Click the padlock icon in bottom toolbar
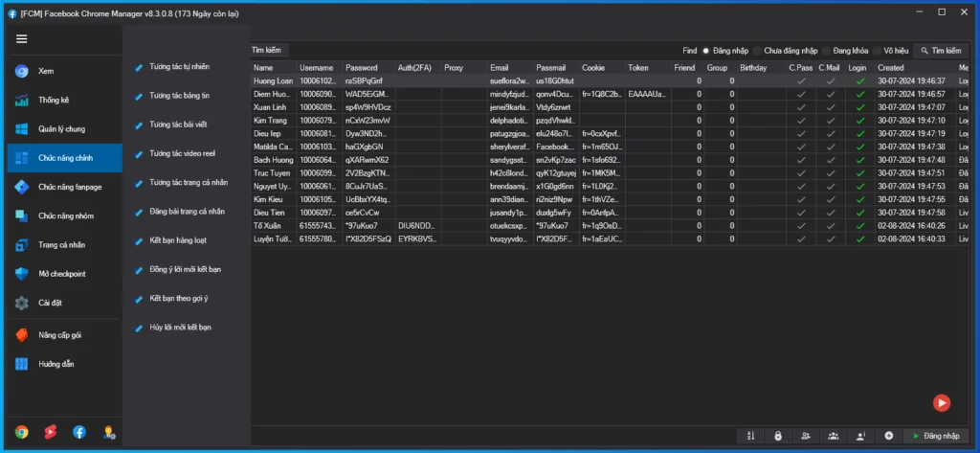 [778, 436]
